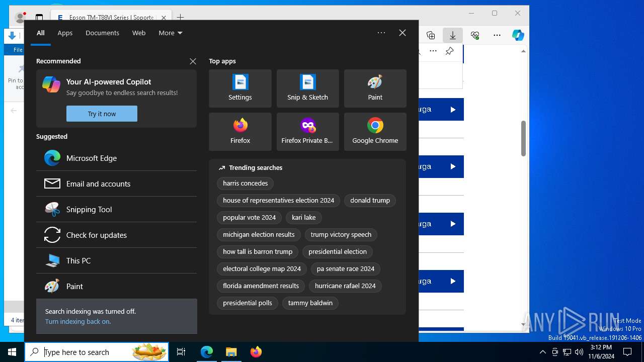The width and height of the screenshot is (644, 362).
Task: Launch Google Chrome tile
Action: tap(375, 132)
